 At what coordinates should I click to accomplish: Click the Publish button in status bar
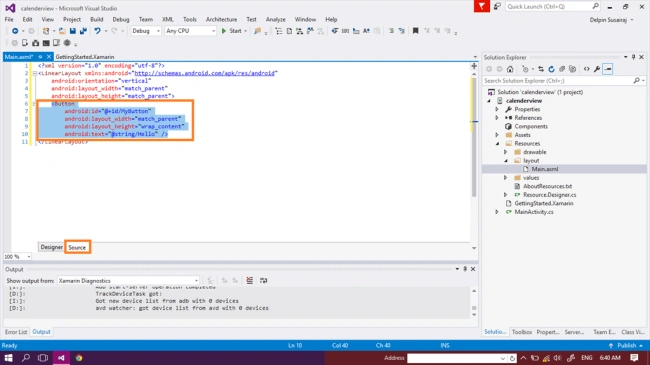626,346
